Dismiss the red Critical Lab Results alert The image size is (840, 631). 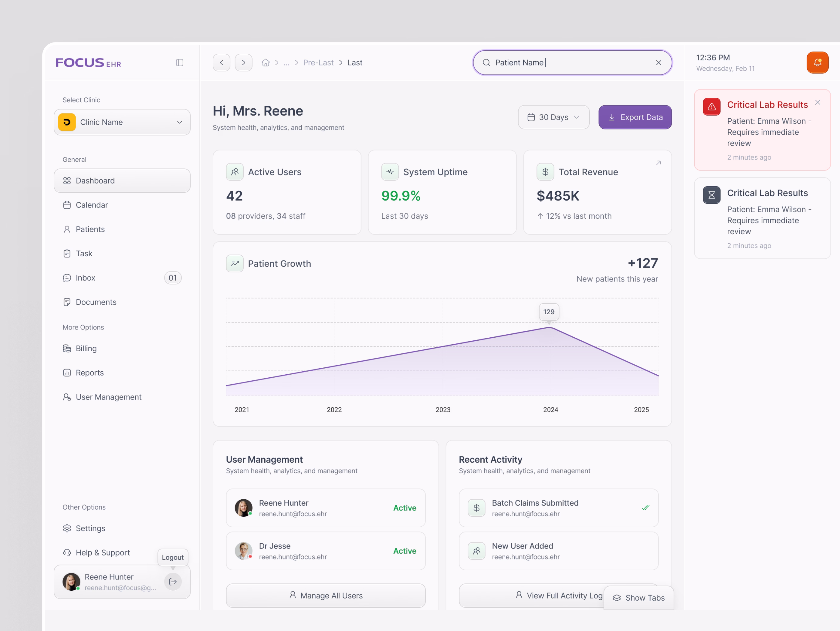(817, 103)
